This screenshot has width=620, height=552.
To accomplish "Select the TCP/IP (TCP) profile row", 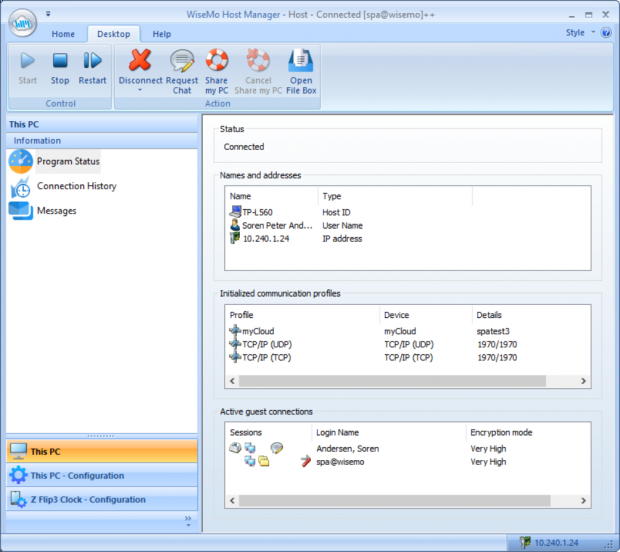I will click(373, 357).
